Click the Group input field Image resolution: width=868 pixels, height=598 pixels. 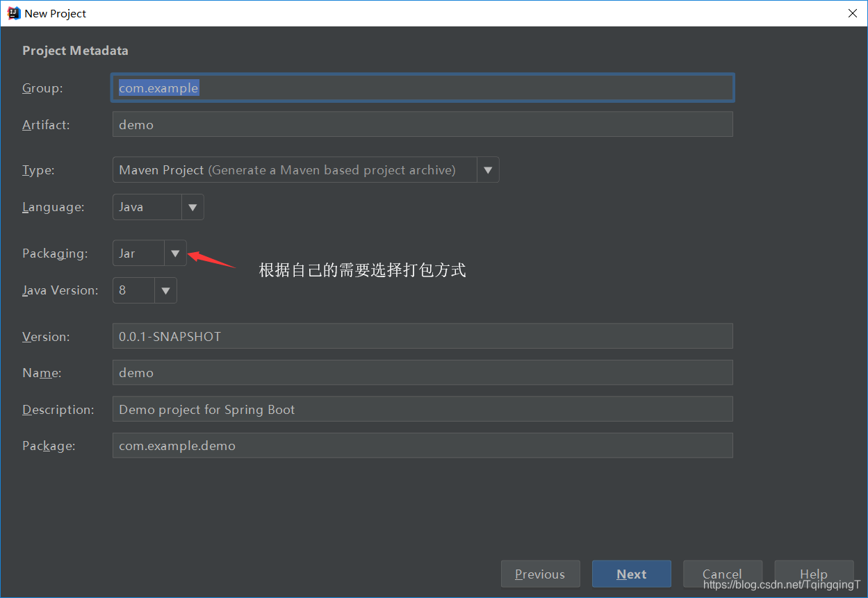423,88
